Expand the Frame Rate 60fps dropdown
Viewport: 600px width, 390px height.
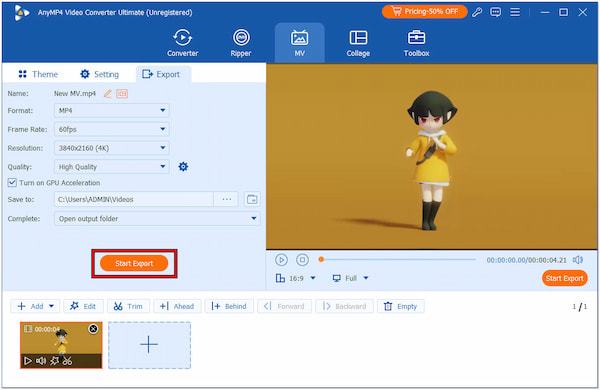[112, 129]
